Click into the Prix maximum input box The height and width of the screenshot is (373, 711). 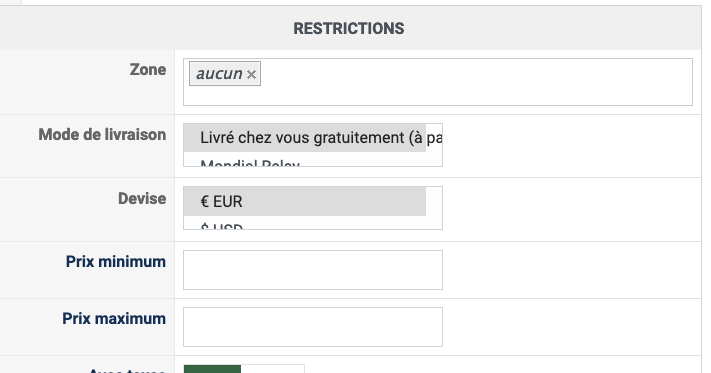click(x=313, y=327)
